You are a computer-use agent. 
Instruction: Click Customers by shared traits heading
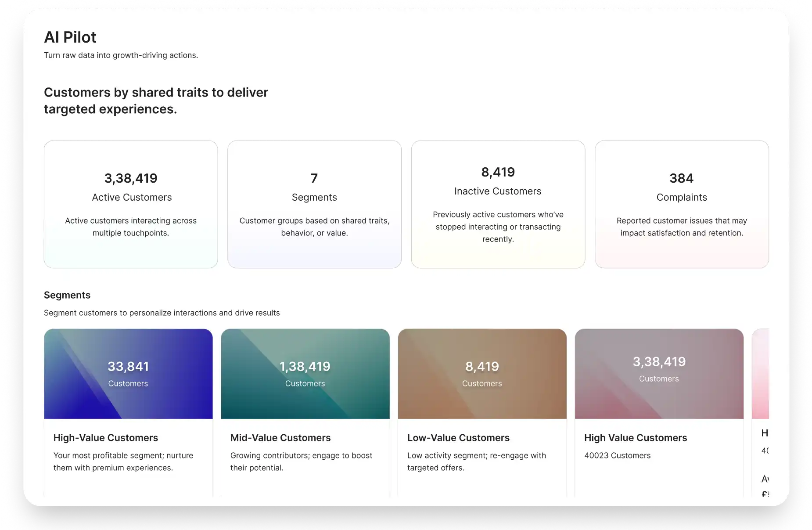[156, 100]
